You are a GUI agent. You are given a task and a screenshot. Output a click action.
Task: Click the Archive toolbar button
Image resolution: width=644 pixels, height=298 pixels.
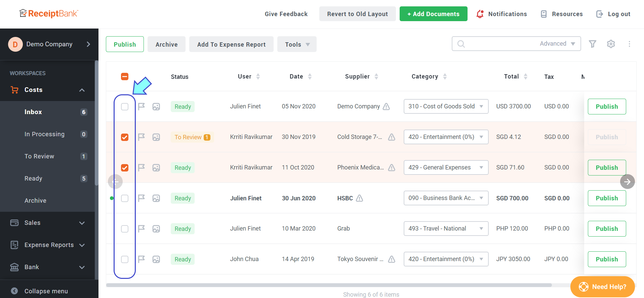166,44
